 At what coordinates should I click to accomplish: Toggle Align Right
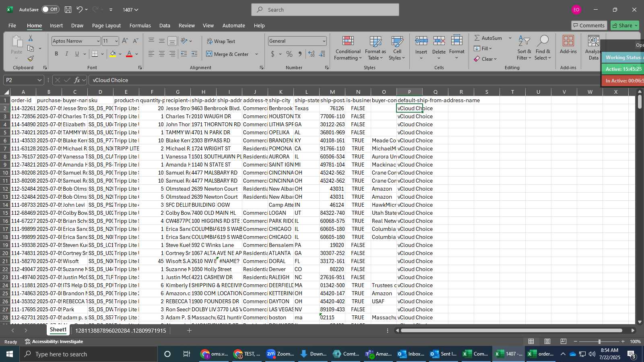pos(172,54)
